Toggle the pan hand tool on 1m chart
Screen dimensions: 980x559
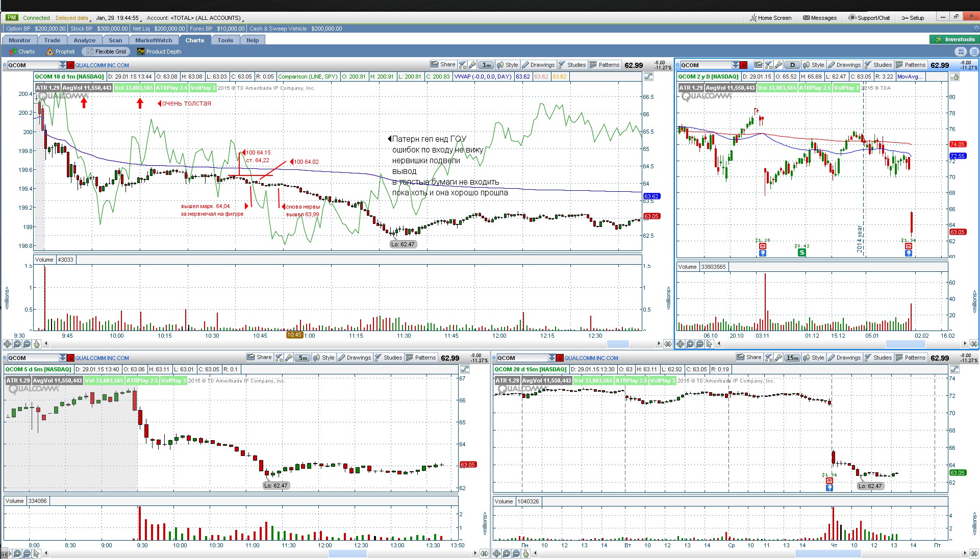click(x=37, y=344)
